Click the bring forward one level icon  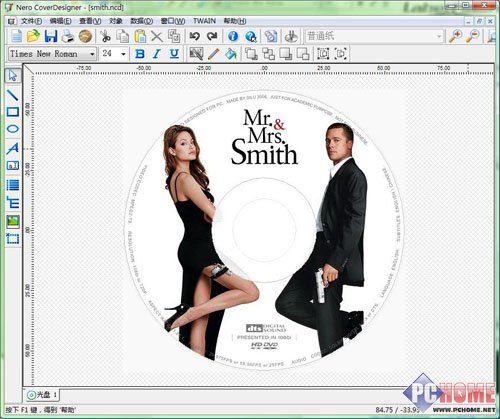point(286,53)
